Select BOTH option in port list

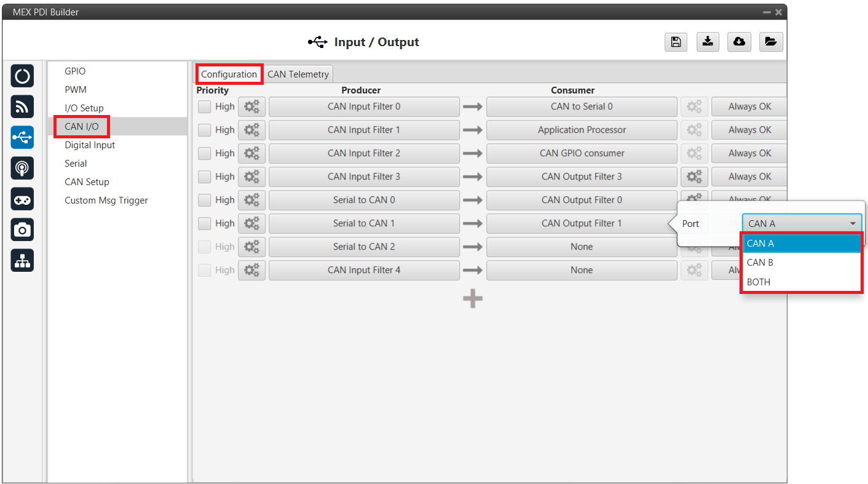(x=759, y=282)
